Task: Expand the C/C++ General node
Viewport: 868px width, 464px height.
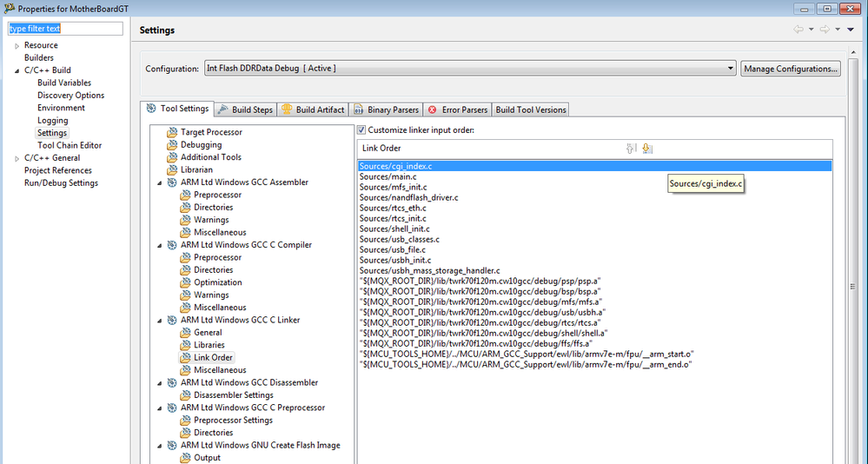Action: [17, 158]
